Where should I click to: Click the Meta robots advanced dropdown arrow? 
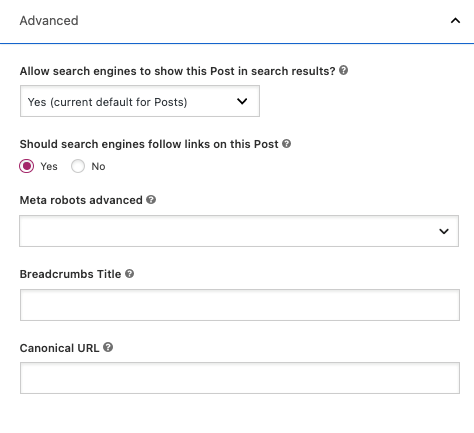tap(444, 231)
